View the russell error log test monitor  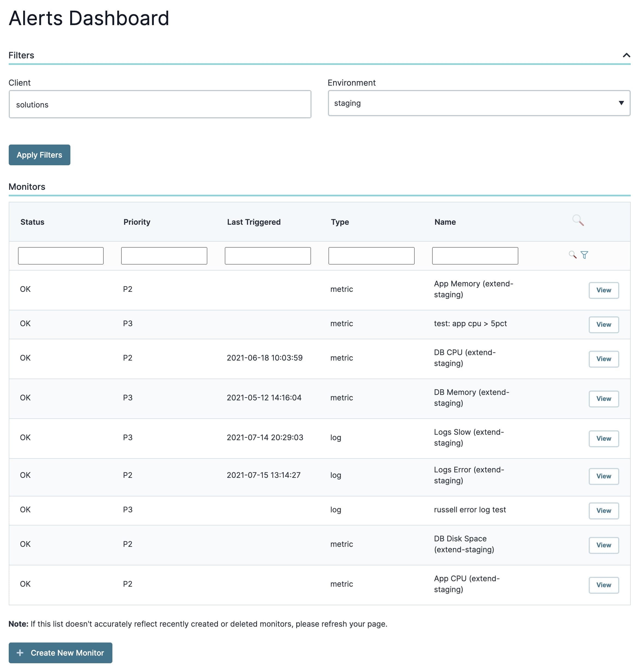pos(603,511)
